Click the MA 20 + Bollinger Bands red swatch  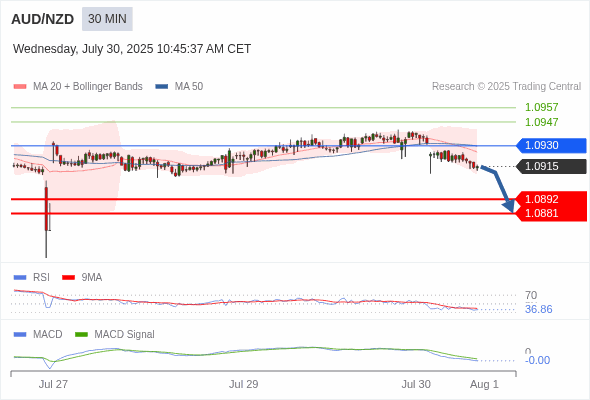point(20,87)
